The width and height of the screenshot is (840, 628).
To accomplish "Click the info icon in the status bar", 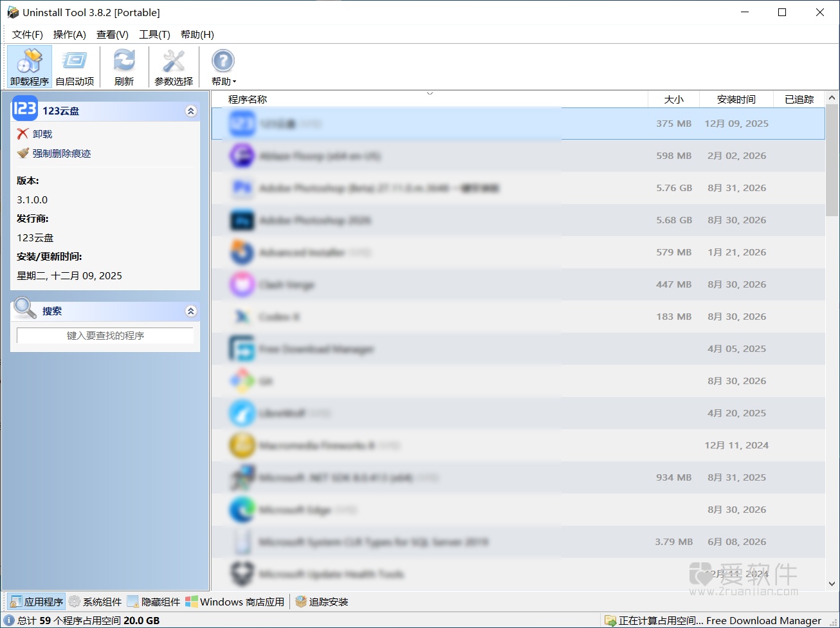I will pyautogui.click(x=9, y=620).
